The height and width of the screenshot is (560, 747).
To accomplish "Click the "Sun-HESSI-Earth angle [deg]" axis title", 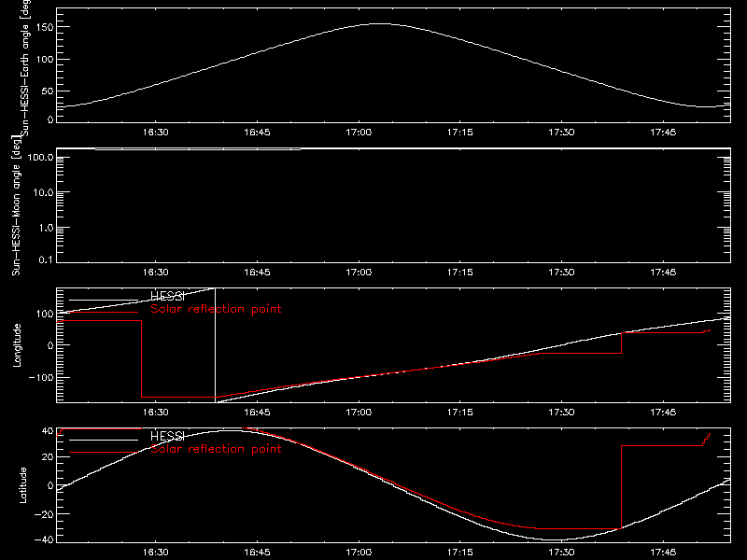I will click(x=25, y=68).
